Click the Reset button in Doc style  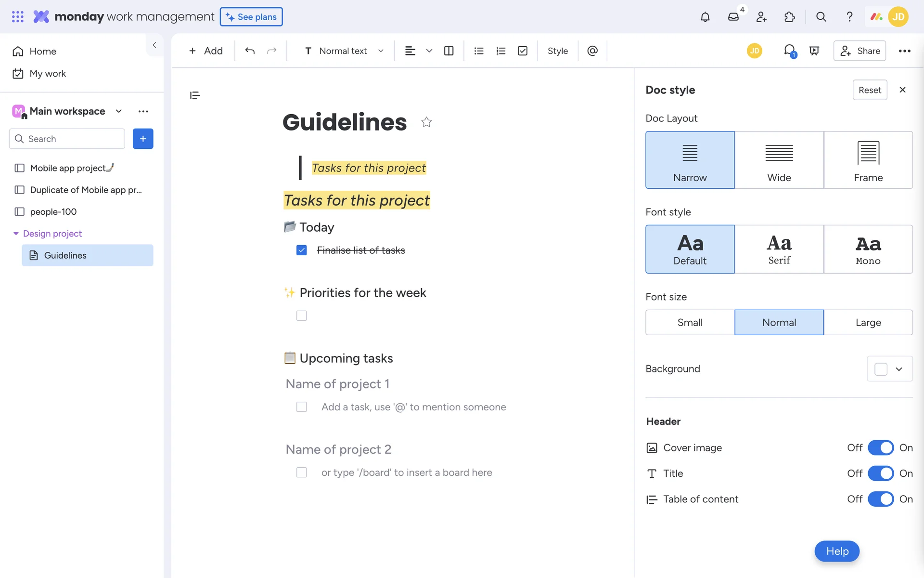click(x=870, y=90)
